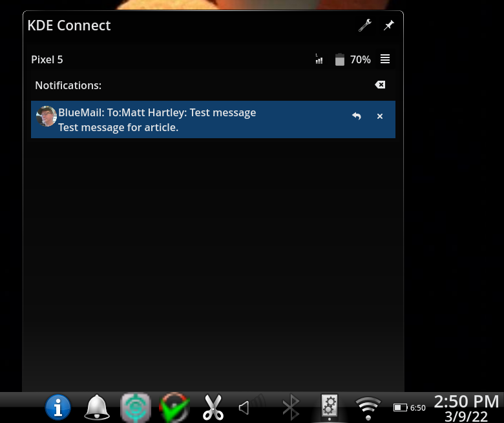Click Matt Hartley's avatar thumbnail
Viewport: 504px width, 423px height.
point(47,116)
